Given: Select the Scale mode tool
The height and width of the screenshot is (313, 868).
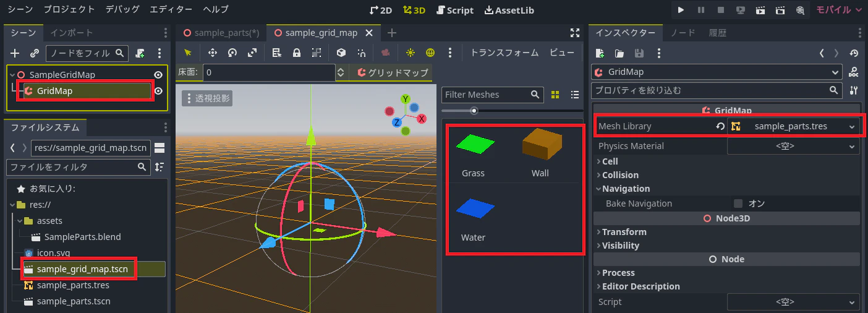Looking at the screenshot, I should coord(252,53).
